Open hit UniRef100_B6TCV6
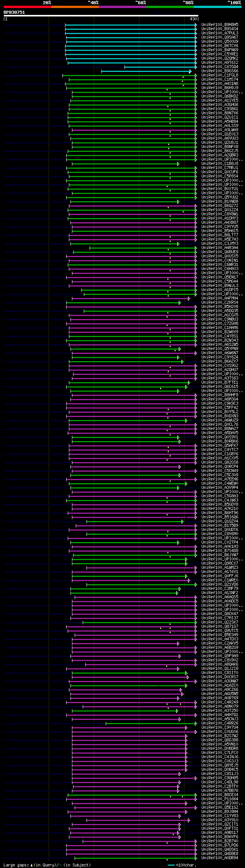Screen dimensions: 245x868 tap(220, 46)
